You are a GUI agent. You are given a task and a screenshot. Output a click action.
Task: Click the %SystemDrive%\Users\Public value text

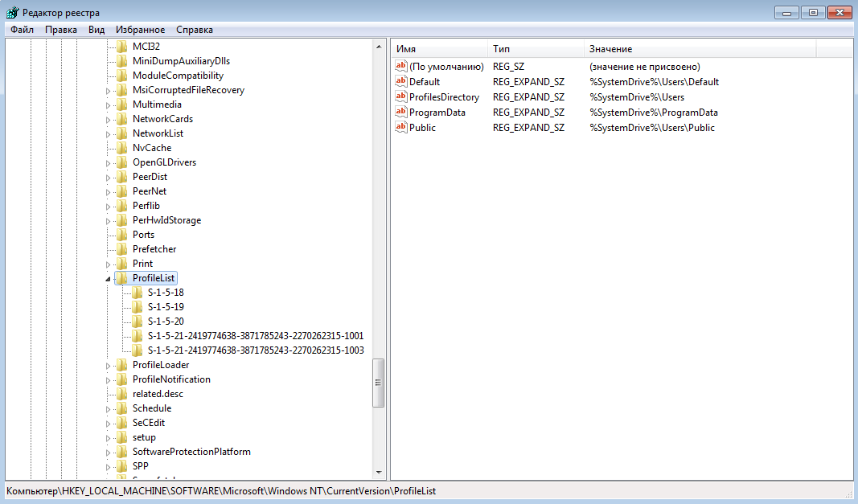coord(651,128)
